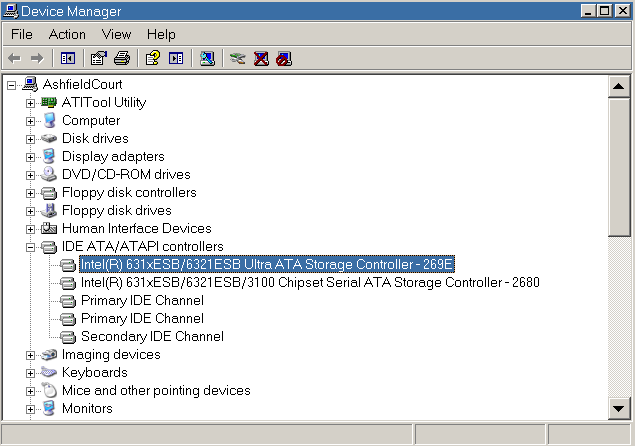This screenshot has height=446, width=635.
Task: Open the Action menu
Action: click(x=67, y=34)
